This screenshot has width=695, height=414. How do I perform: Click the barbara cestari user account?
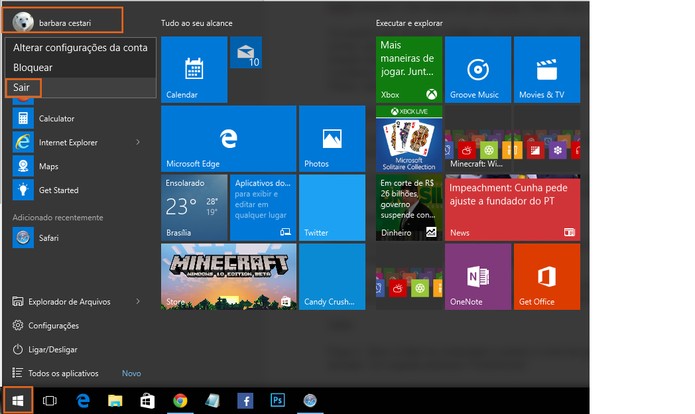point(62,20)
